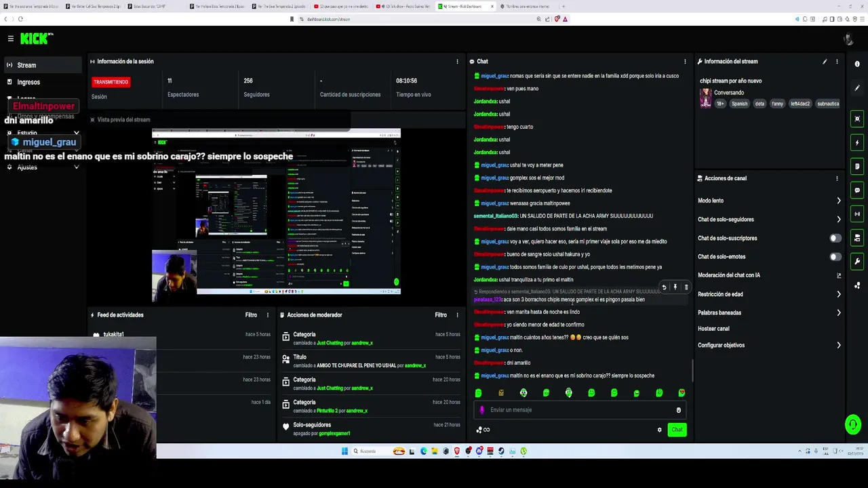The image size is (868, 488).
Task: Select the Spanish tag
Action: coord(739,104)
